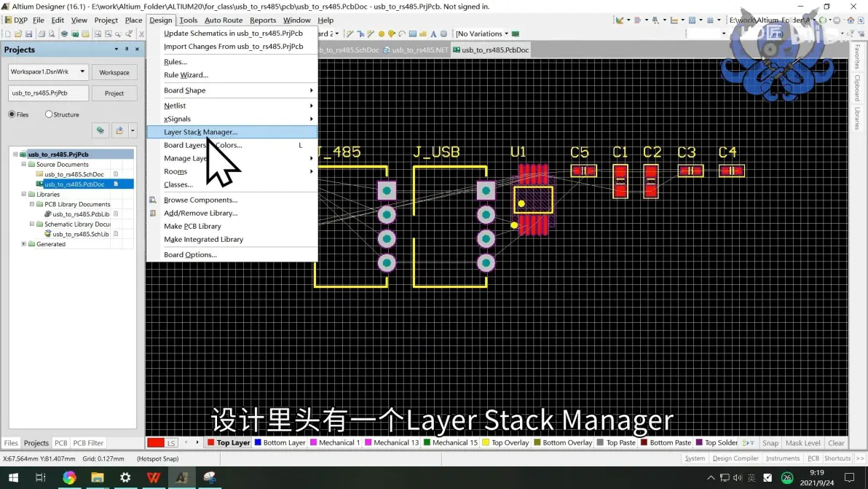Click the red current layer color swatch
The image size is (868, 489).
pos(156,442)
